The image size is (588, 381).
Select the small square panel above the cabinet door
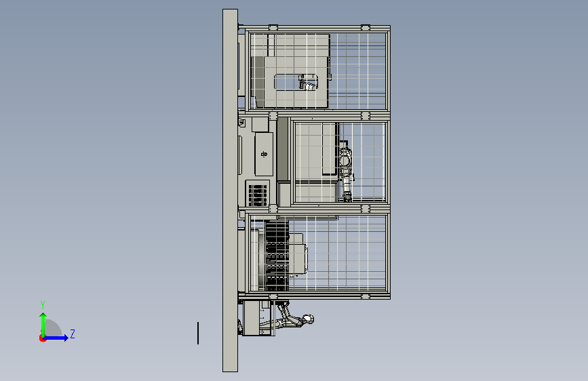260,125
